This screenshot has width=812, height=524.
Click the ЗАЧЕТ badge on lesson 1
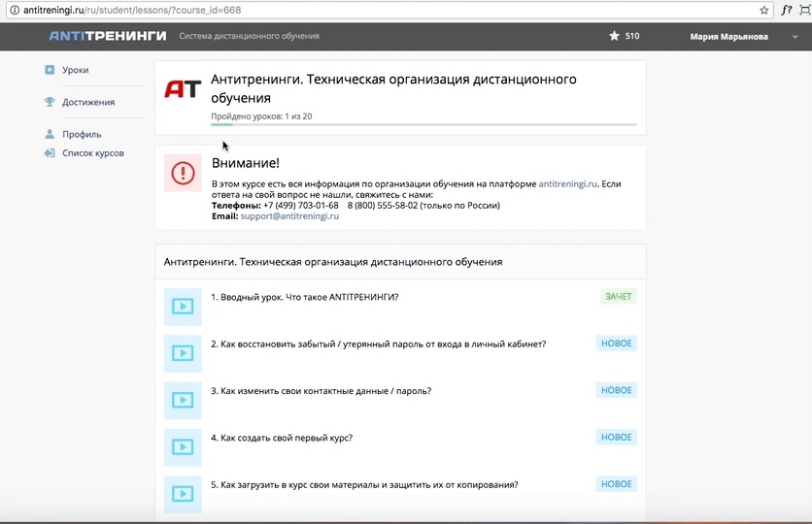(x=619, y=296)
